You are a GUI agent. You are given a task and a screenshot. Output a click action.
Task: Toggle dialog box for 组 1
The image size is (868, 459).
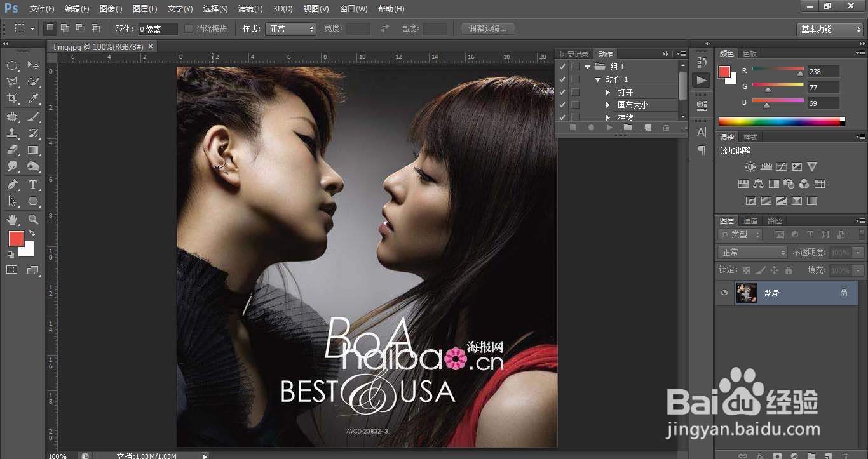click(x=575, y=67)
